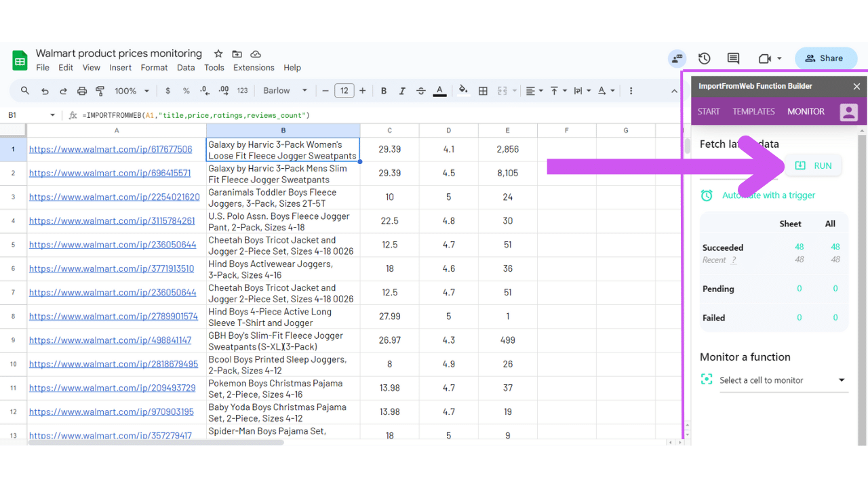868x488 pixels.
Task: Open version history clock icon
Action: point(705,58)
